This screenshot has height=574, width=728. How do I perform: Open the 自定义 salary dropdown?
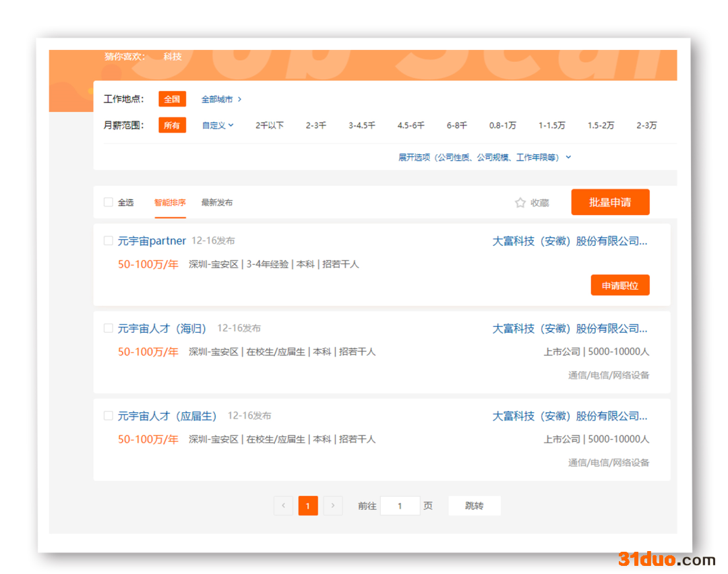[x=218, y=125]
